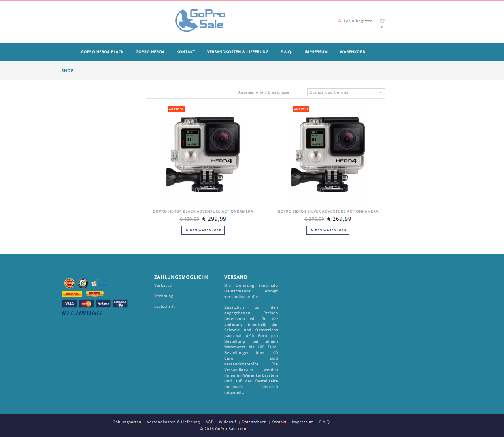This screenshot has height=437, width=504.
Task: Click AKTION! badge on Hero4 Silver product
Action: (301, 109)
